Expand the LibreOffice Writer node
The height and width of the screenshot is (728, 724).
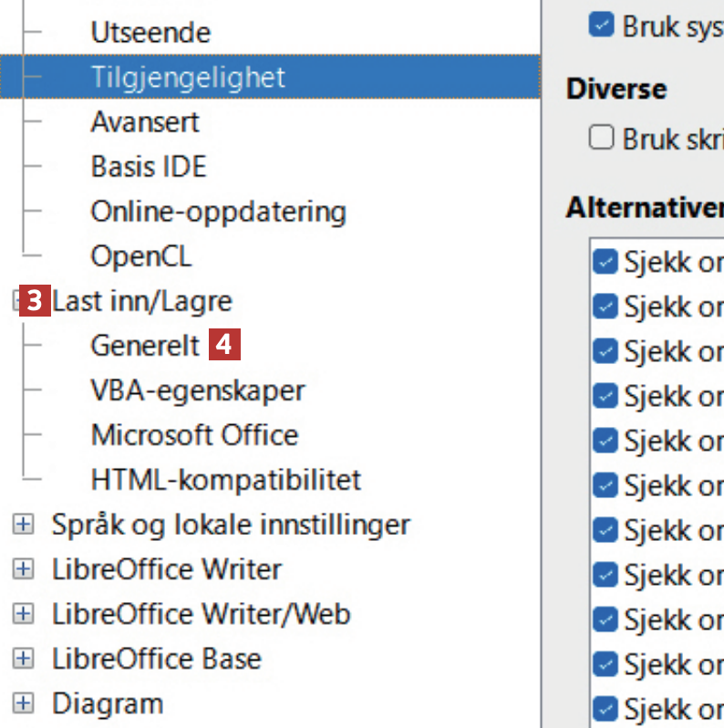tap(23, 569)
